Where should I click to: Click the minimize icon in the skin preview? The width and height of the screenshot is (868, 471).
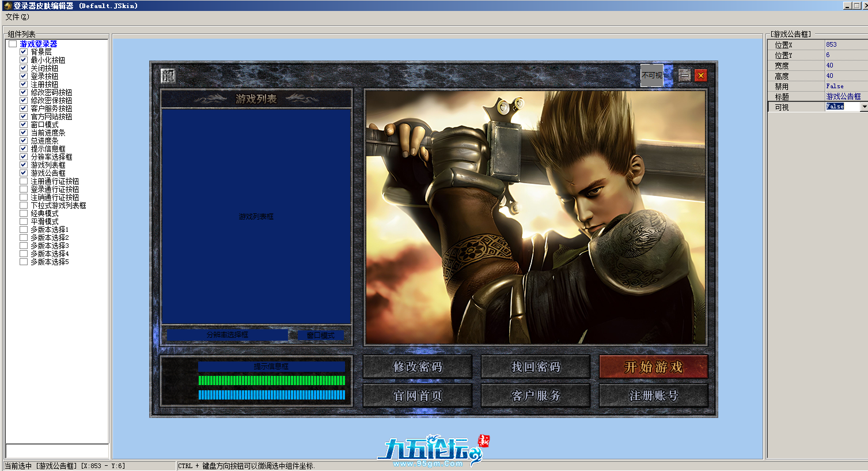[684, 76]
